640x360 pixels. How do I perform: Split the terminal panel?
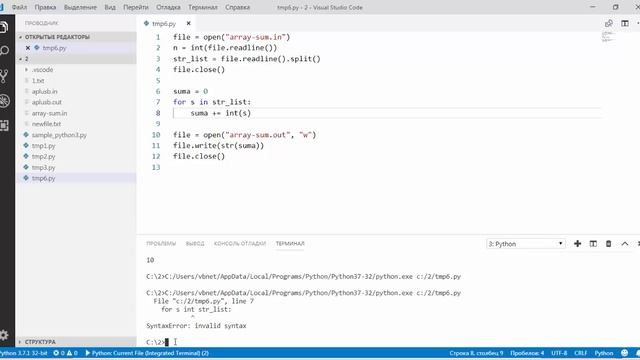[x=593, y=244]
